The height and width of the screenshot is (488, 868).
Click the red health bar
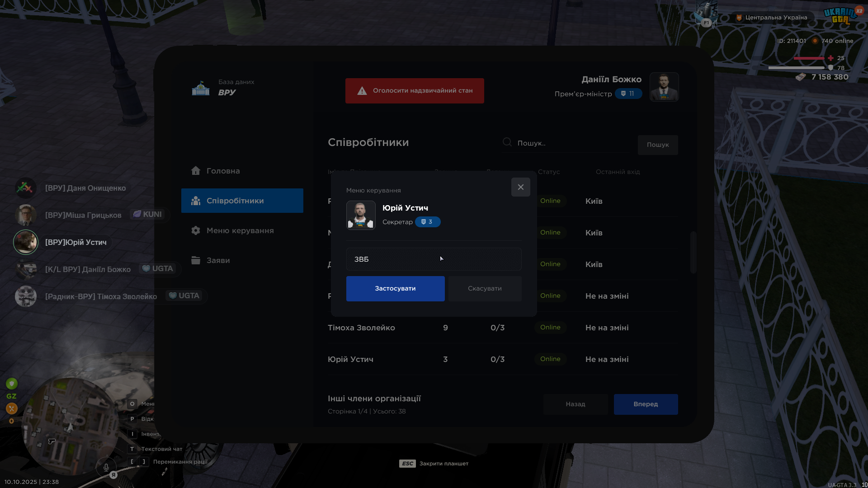tap(809, 58)
